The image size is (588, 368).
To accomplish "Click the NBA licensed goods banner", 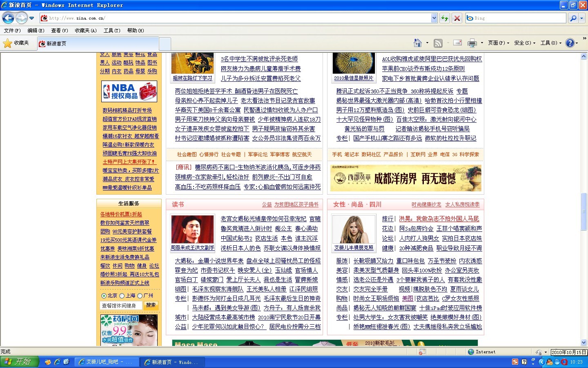I will (129, 91).
